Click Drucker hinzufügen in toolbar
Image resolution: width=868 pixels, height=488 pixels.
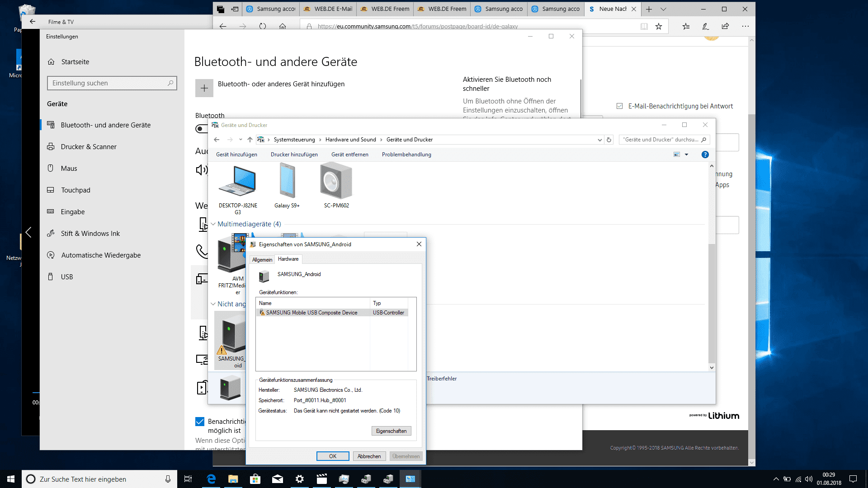(x=294, y=155)
